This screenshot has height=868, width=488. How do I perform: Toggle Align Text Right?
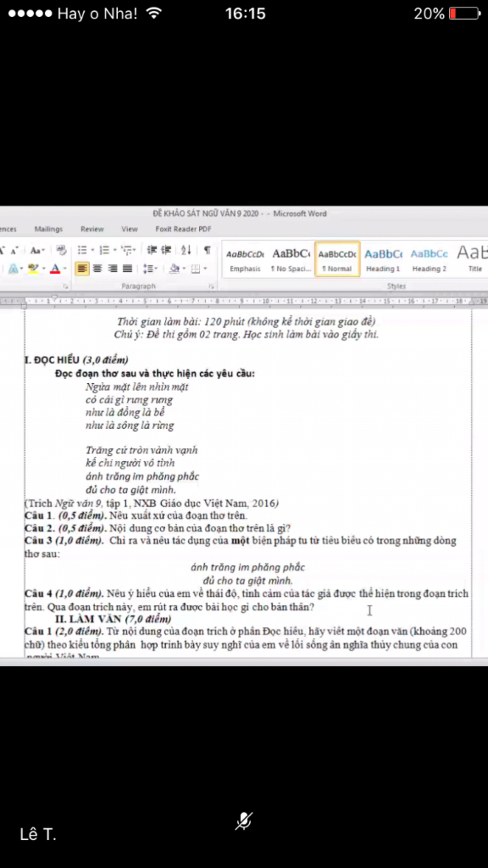coord(112,269)
